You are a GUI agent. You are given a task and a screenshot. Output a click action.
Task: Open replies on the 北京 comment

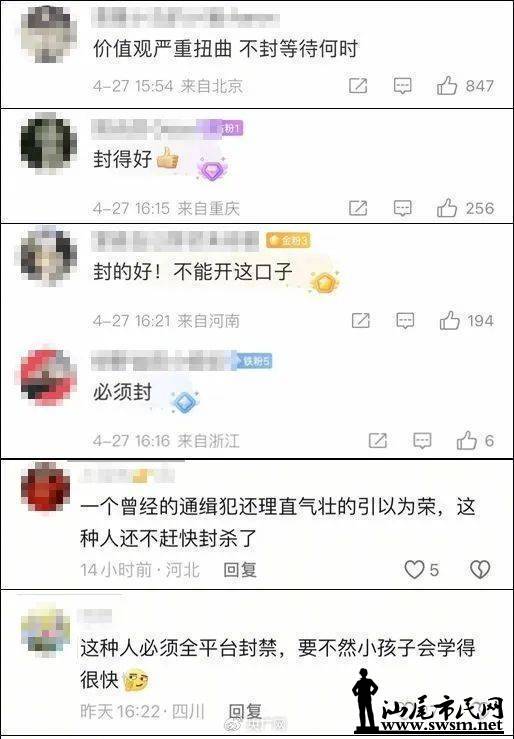pos(402,86)
